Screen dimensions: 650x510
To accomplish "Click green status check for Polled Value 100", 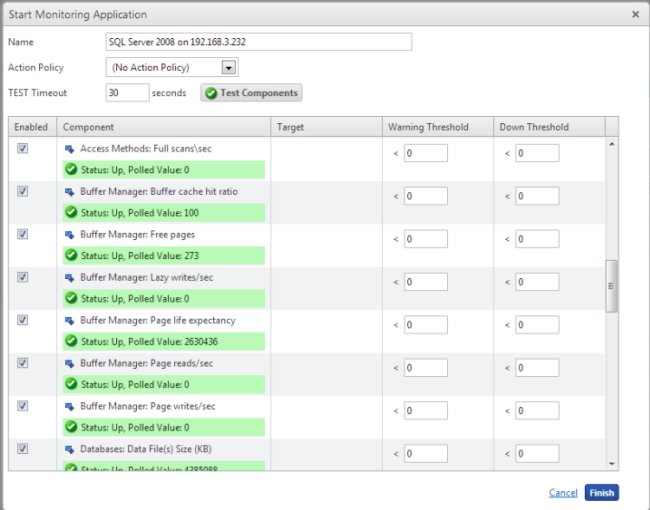I will [x=71, y=212].
